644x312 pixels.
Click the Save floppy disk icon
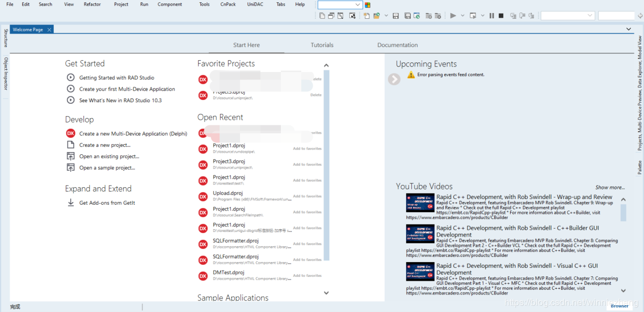click(x=395, y=16)
